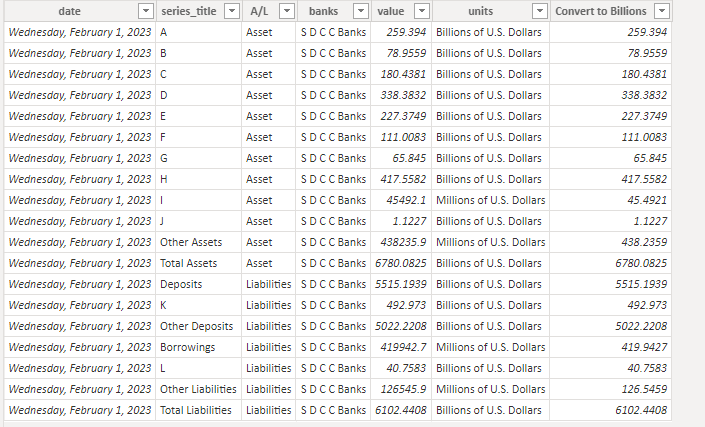This screenshot has height=427, width=705.
Task: Click the 'Other Deposits' cell
Action: [199, 326]
